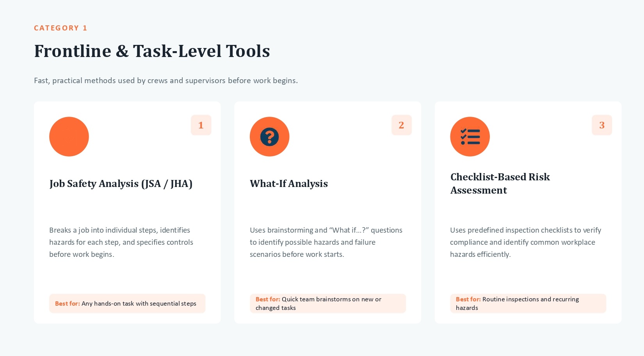Viewport: 644px width, 356px height.
Task: Click the JSA description paragraph
Action: point(121,242)
